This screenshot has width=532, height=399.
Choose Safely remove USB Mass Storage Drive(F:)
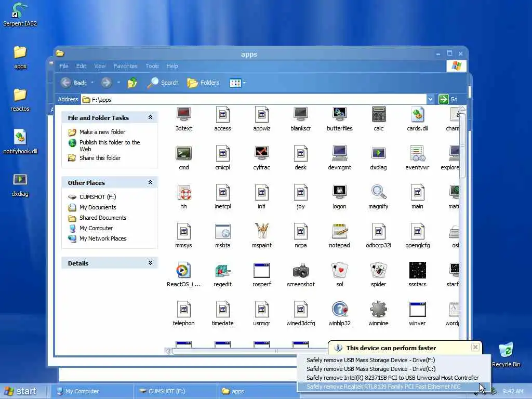394,360
